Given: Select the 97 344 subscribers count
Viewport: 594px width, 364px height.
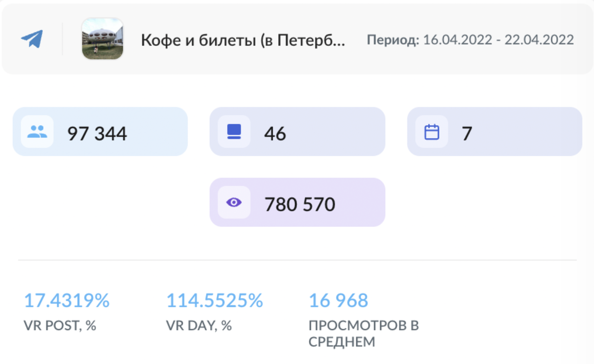Looking at the screenshot, I should click(97, 134).
